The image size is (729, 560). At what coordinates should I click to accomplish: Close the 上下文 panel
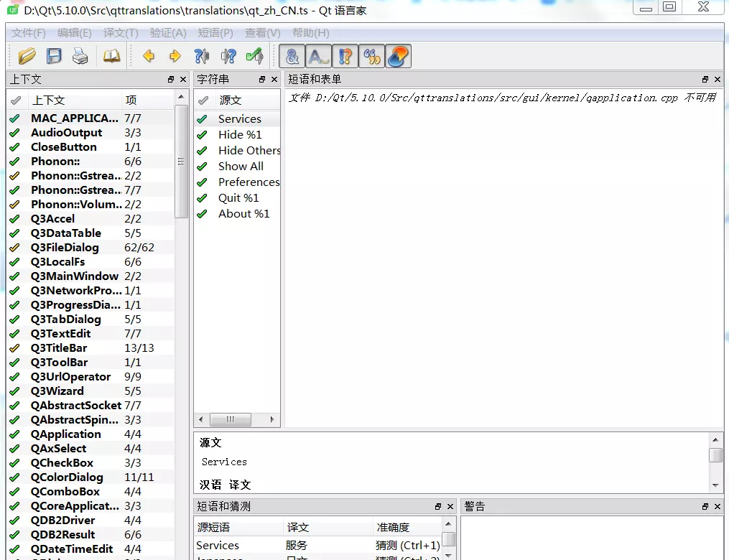[x=183, y=80]
